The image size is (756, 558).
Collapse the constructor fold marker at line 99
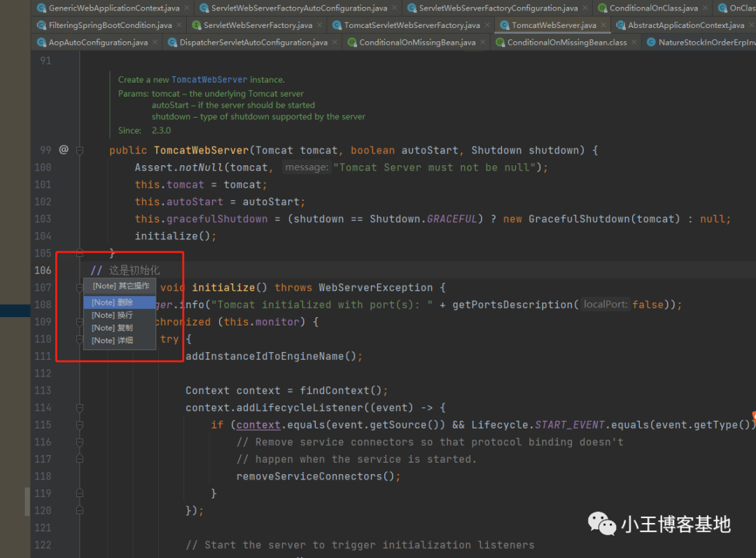click(80, 150)
